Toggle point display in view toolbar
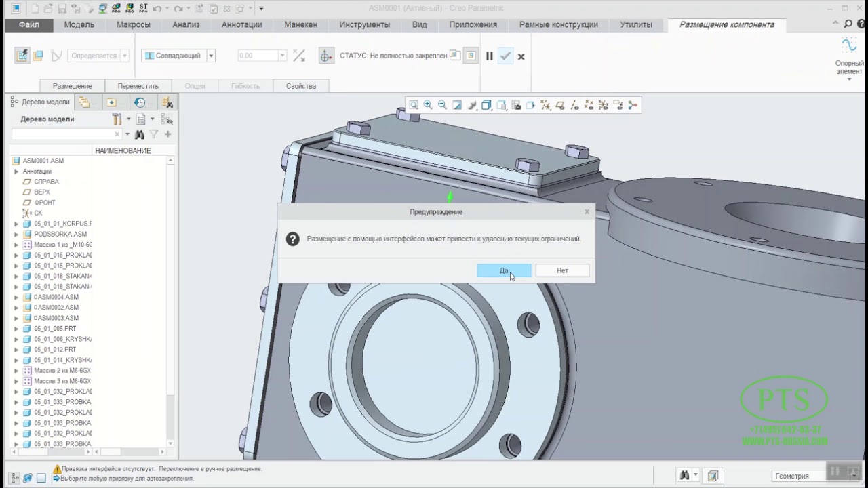Image resolution: width=868 pixels, height=488 pixels. coord(589,105)
